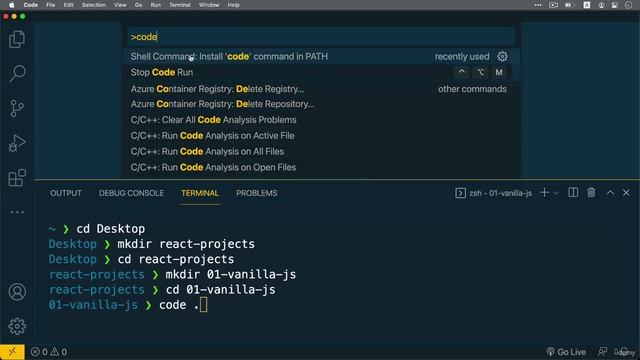
Task: Open the File menu
Action: point(51,5)
